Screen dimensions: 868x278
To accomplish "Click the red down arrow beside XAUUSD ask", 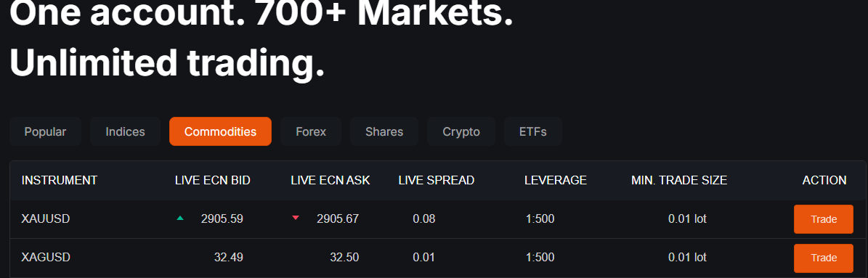I will [x=296, y=218].
